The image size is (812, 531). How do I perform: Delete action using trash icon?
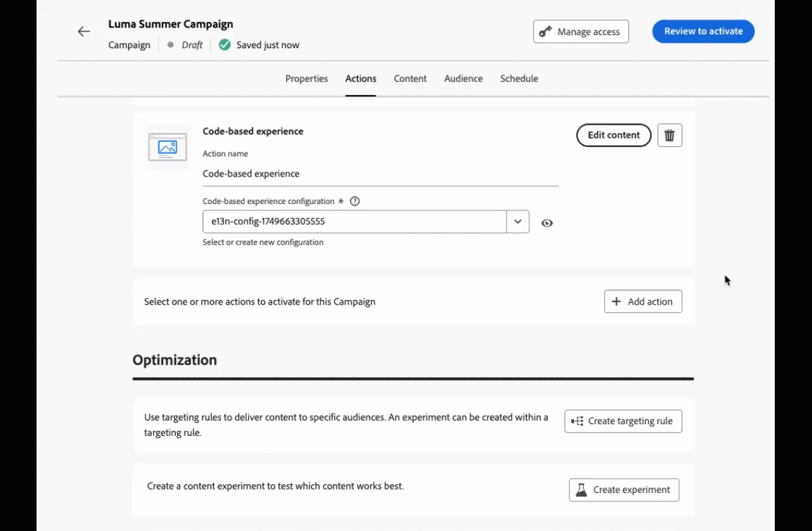coord(669,135)
